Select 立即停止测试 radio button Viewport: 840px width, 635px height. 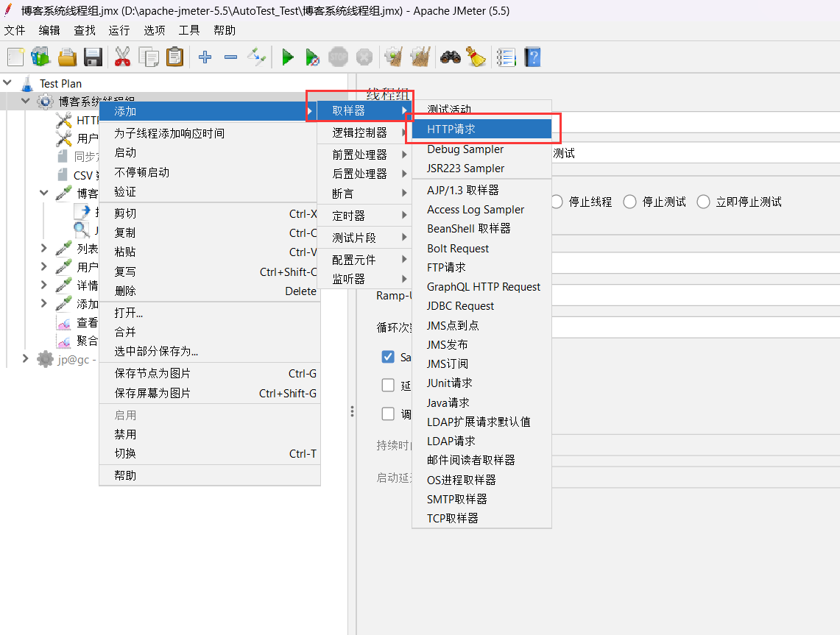(x=703, y=202)
